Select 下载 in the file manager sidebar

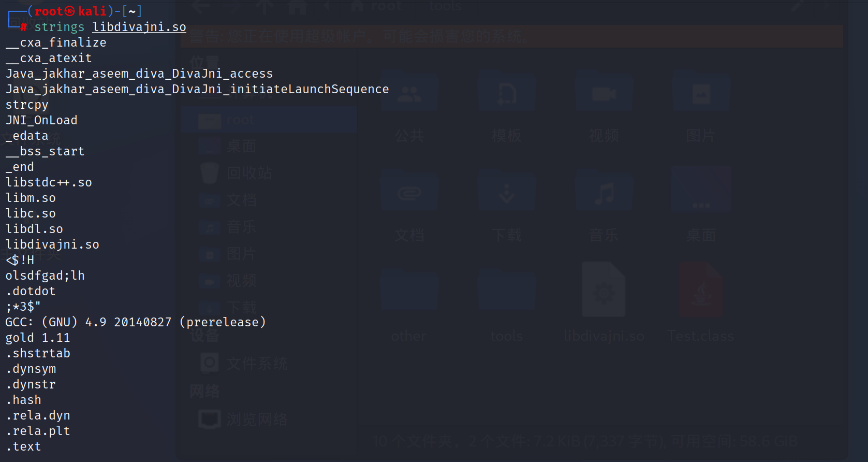point(269,308)
